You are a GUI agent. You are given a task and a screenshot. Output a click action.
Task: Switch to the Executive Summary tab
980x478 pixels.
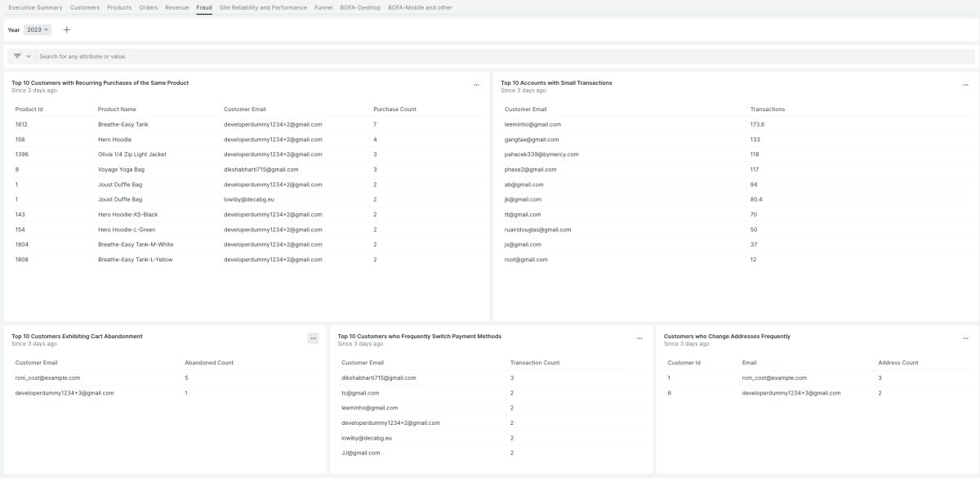[x=35, y=7]
